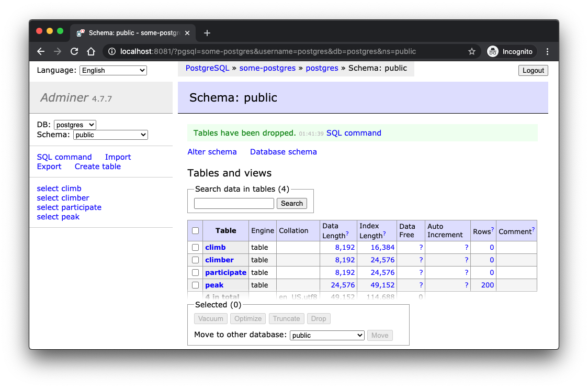The height and width of the screenshot is (388, 588).
Task: Click inside the search data input field
Action: [x=234, y=203]
